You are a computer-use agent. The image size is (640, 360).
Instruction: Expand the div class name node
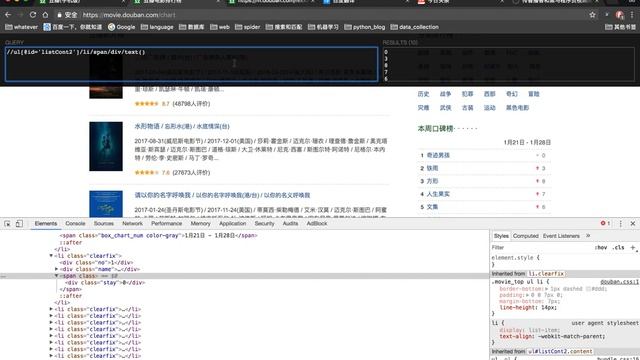pos(56,269)
